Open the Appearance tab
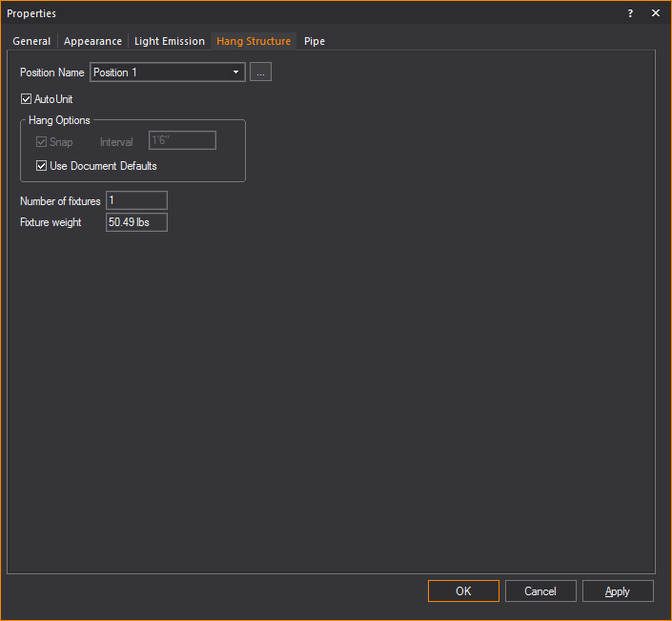 (x=92, y=41)
